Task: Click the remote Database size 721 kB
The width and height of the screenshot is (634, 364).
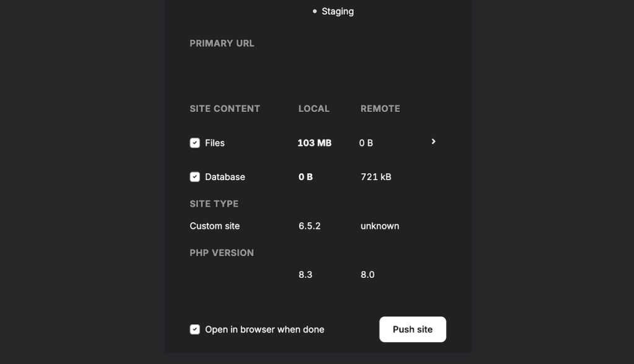Action: [x=376, y=177]
